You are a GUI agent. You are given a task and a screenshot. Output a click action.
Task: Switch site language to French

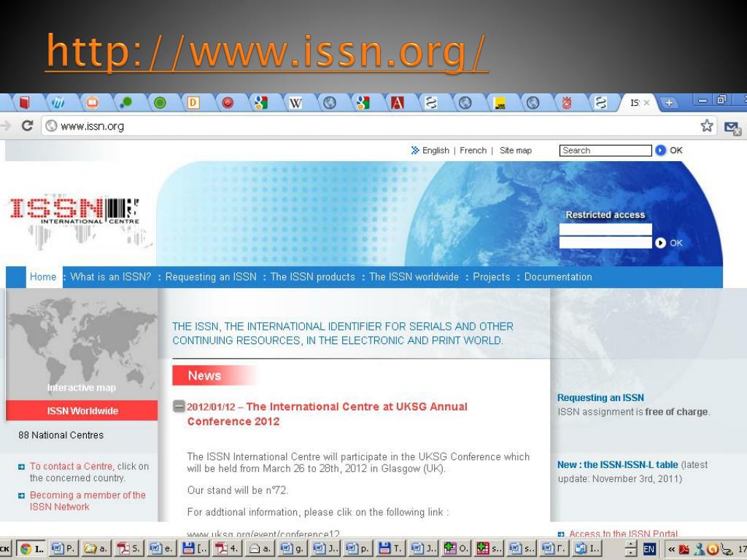click(x=473, y=150)
